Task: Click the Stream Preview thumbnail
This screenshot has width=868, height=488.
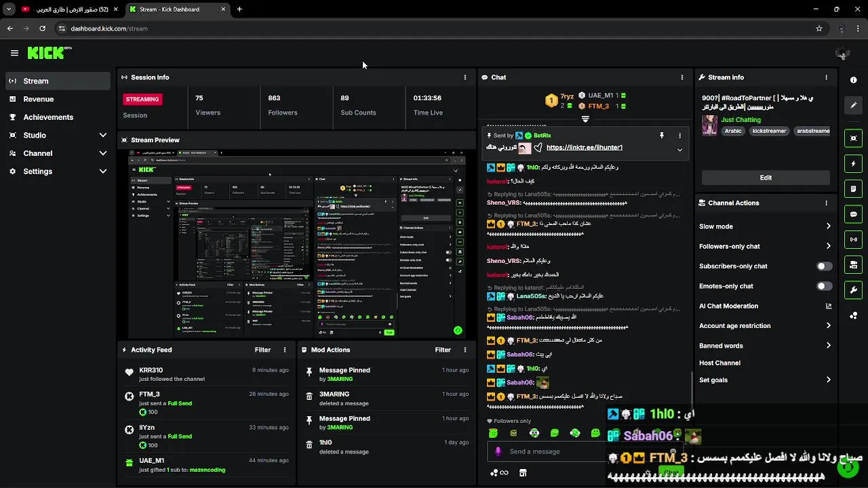Action: [296, 244]
